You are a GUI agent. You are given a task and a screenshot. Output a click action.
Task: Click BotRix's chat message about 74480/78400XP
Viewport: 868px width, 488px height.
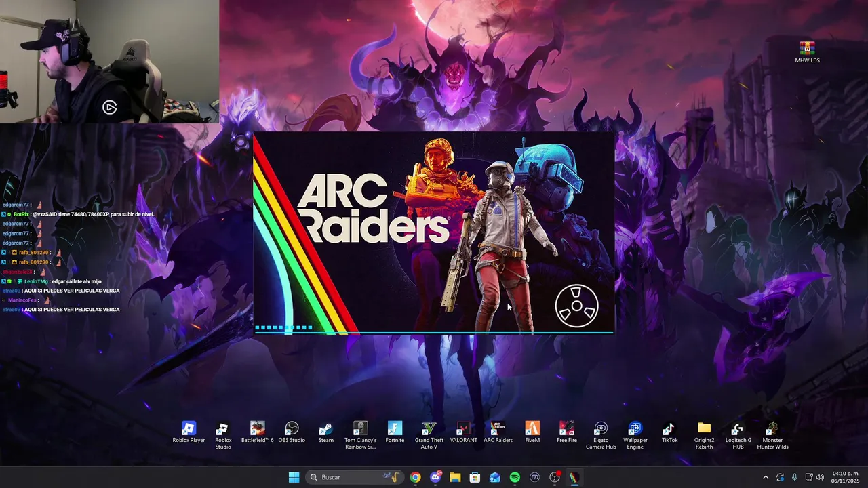[x=94, y=214]
